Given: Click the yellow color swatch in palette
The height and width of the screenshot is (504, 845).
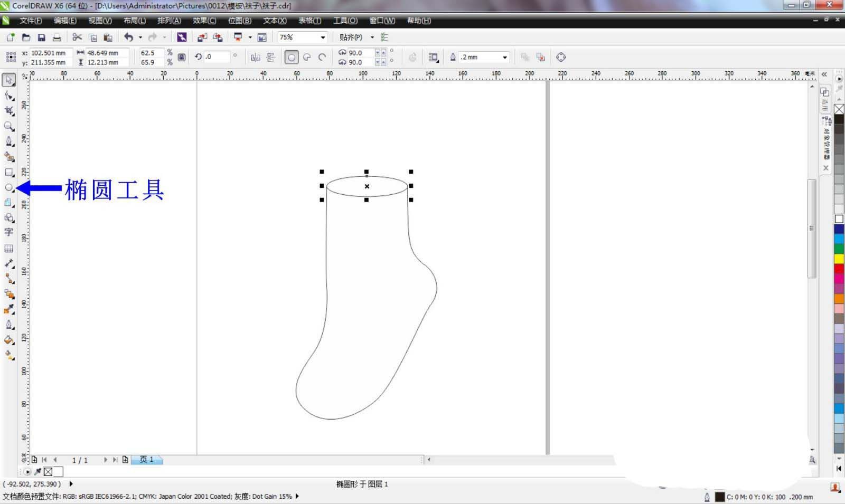Looking at the screenshot, I should 839,259.
